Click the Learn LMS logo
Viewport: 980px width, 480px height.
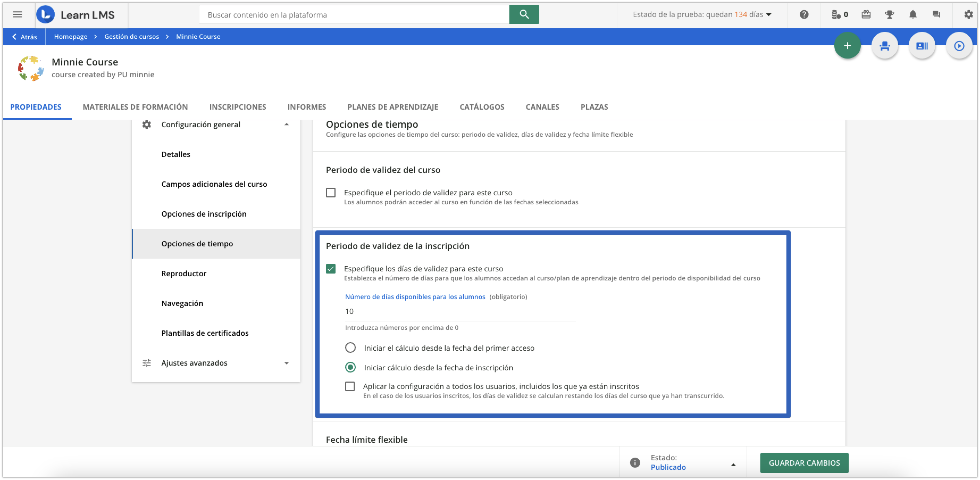click(x=76, y=14)
